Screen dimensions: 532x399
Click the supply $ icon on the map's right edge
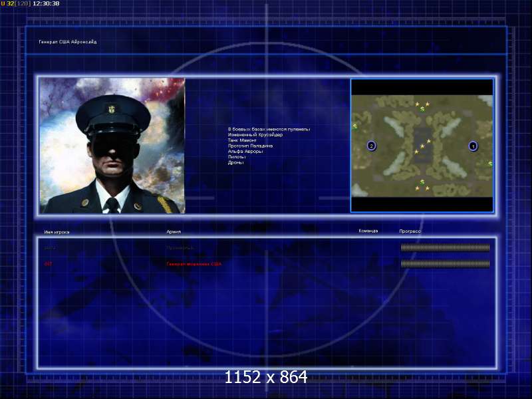[490, 164]
